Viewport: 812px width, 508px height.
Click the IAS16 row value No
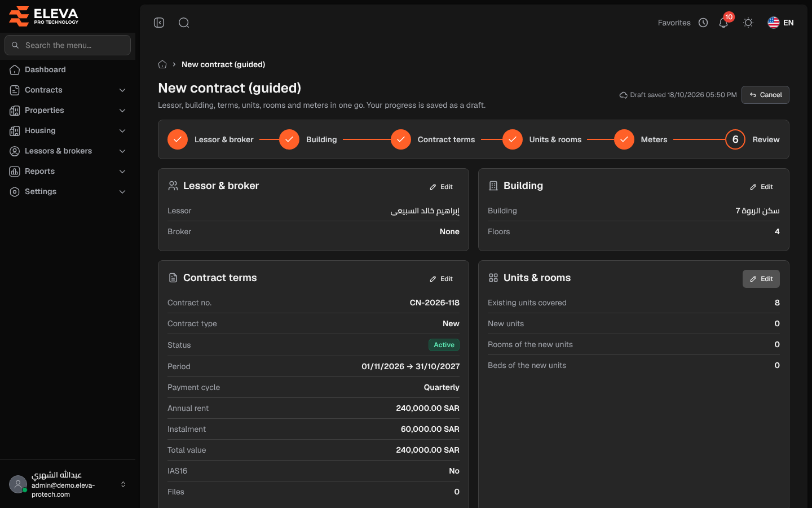pyautogui.click(x=454, y=471)
